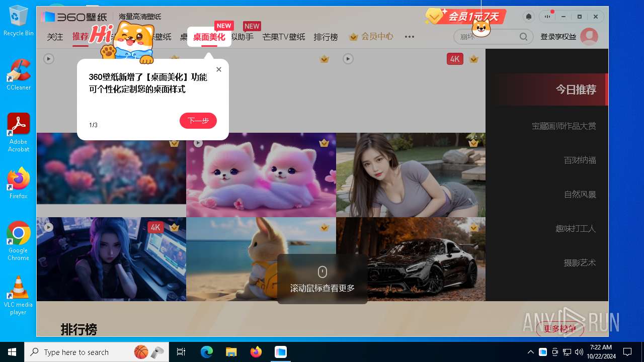The image size is (644, 362).
Task: Open the Windows Start menu
Action: click(x=12, y=352)
